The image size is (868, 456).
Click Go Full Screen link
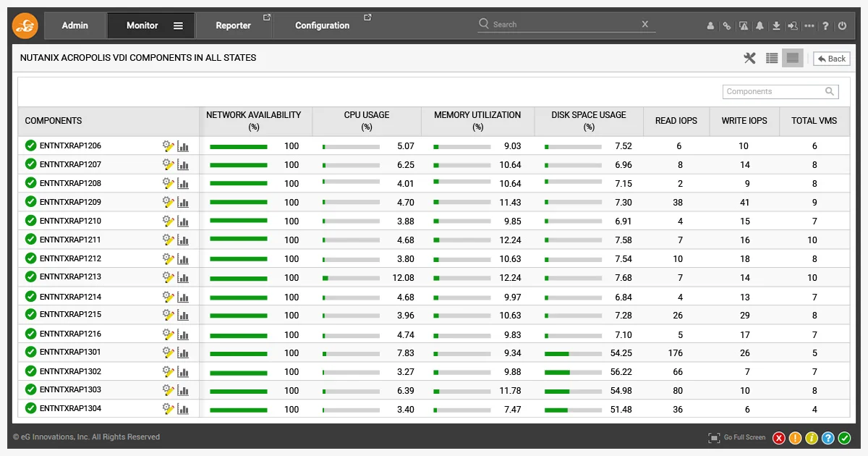point(737,438)
